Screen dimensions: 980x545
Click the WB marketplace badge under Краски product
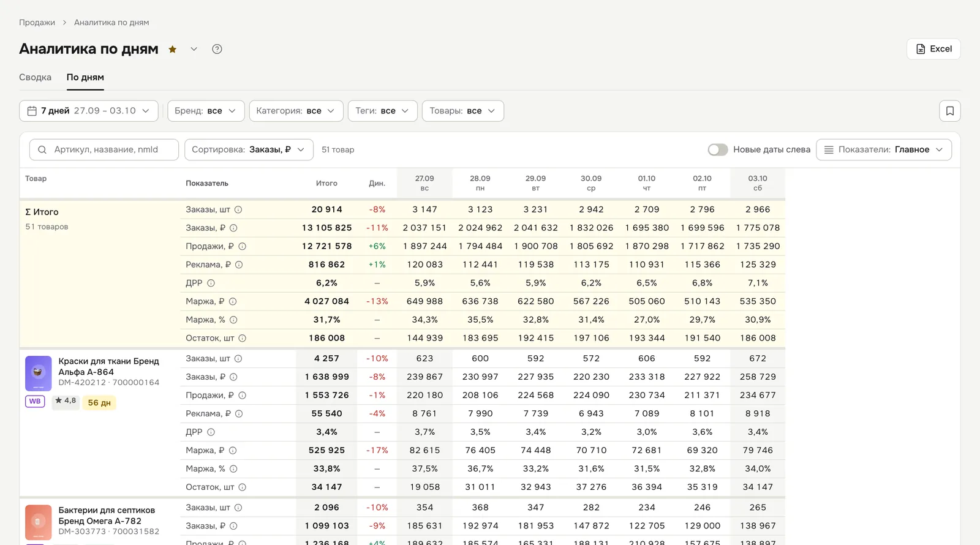coord(35,402)
